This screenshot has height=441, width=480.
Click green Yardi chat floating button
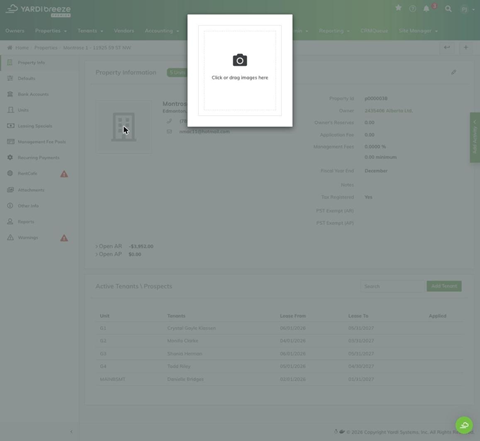pos(464,425)
